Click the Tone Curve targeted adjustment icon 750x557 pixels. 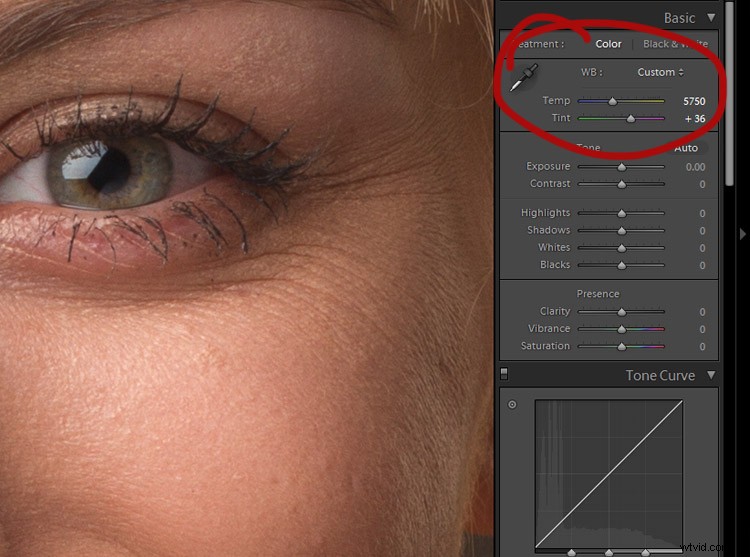pyautogui.click(x=512, y=404)
